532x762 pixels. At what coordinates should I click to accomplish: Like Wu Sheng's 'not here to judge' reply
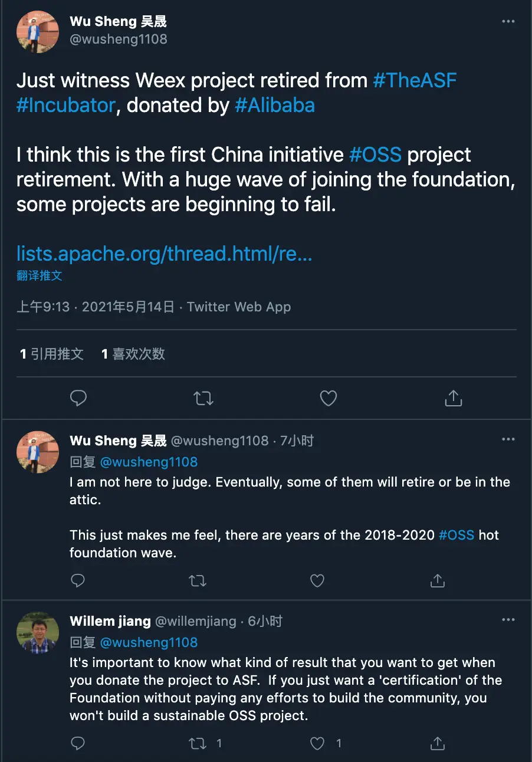[x=317, y=581]
